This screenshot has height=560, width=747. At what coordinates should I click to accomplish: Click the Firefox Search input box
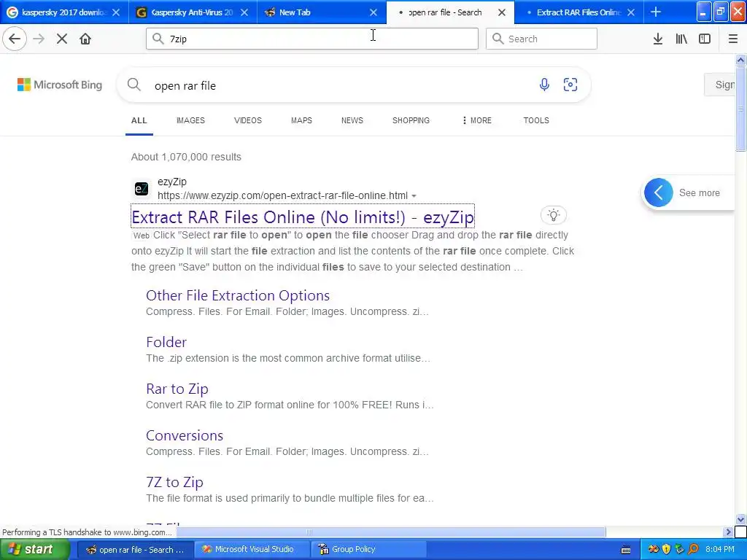pos(541,39)
